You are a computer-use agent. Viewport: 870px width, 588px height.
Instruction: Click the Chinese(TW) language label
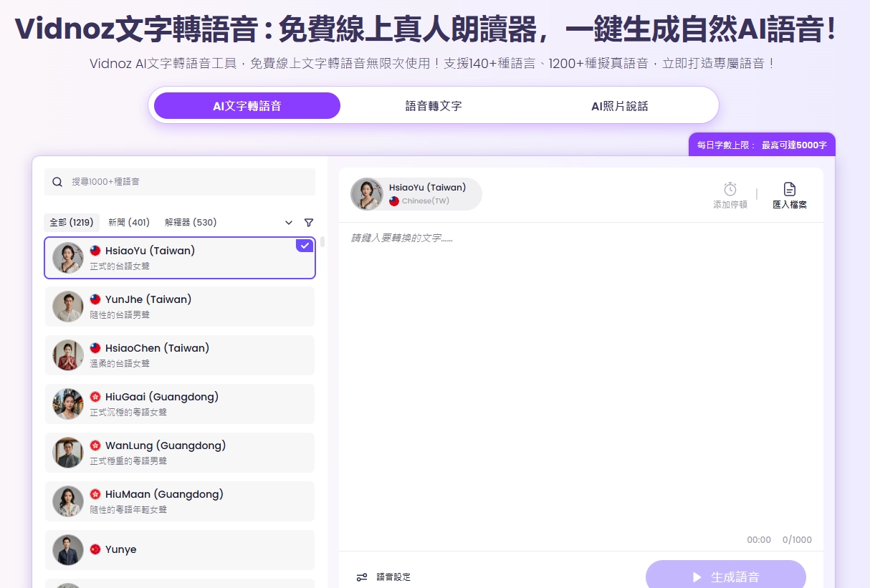(426, 201)
